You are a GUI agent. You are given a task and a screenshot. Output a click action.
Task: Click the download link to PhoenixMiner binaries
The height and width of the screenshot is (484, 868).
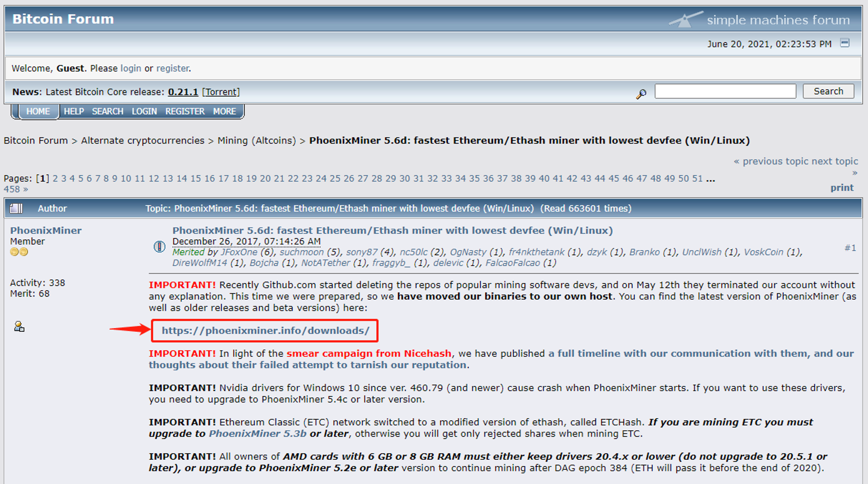click(266, 330)
